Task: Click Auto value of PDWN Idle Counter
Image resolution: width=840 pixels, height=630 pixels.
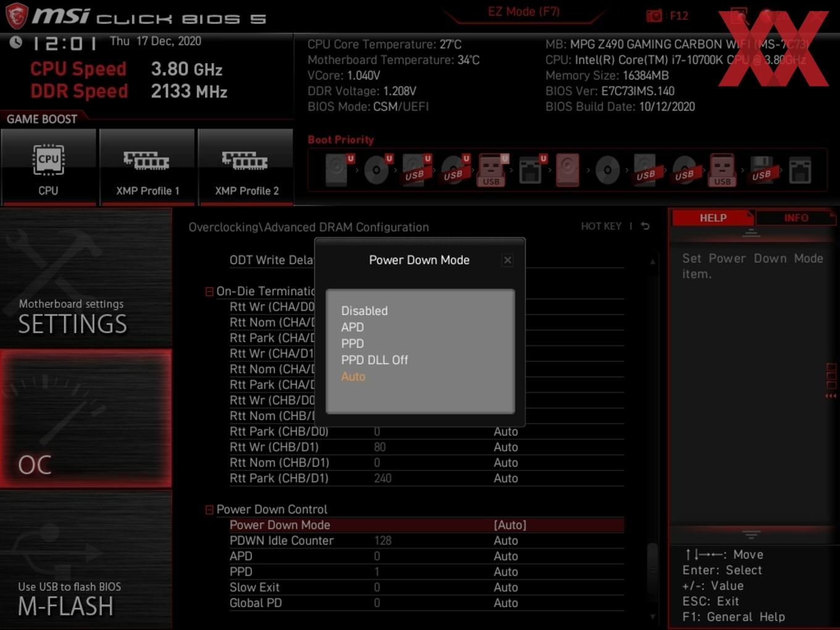Action: pos(506,540)
